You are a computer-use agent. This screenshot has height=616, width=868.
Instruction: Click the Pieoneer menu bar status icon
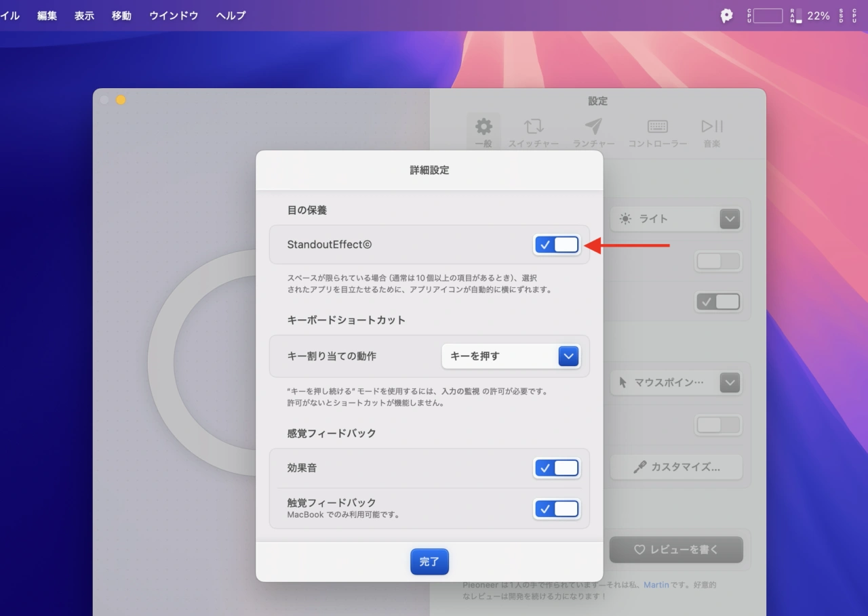726,16
